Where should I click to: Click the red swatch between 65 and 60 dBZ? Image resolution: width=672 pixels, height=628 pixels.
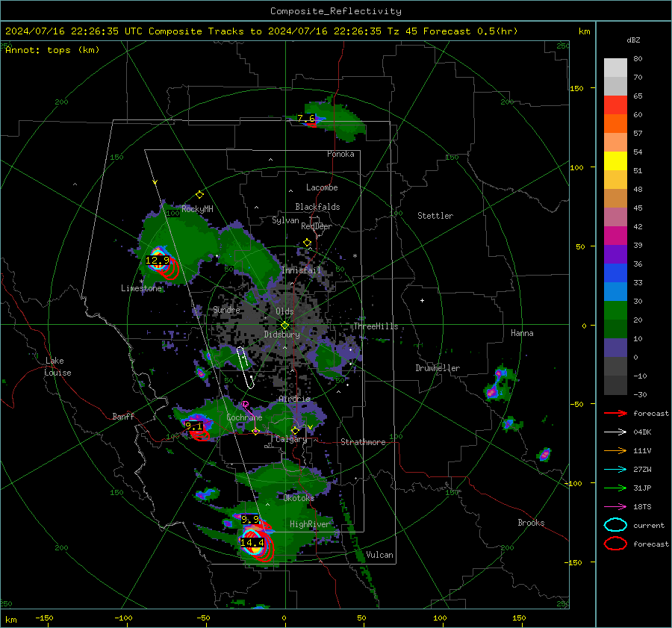click(x=615, y=105)
